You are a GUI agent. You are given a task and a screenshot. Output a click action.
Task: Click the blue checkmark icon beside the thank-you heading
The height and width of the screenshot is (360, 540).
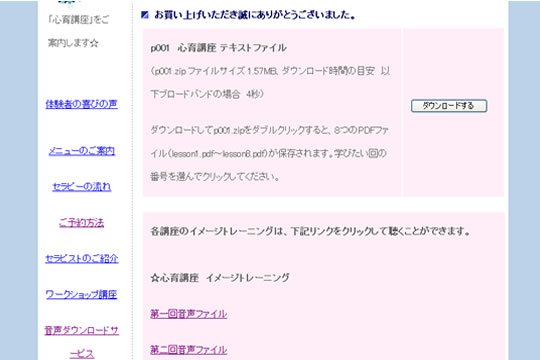point(145,15)
